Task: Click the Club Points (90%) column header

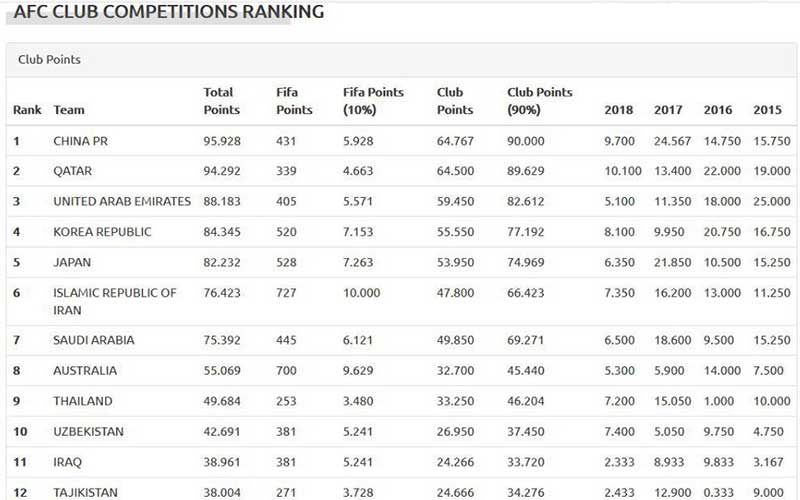Action: (x=540, y=101)
